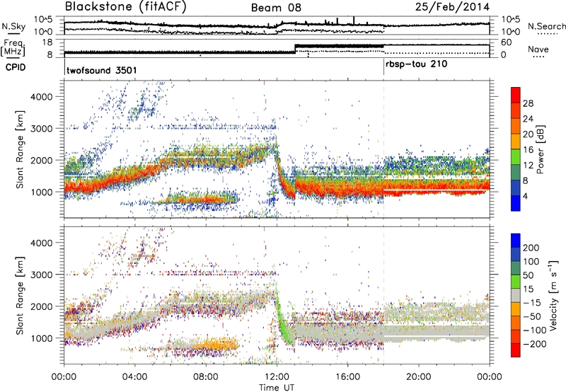The height and width of the screenshot is (392, 566).
Task: Click the '08:00' time axis label
Action: 206,377
